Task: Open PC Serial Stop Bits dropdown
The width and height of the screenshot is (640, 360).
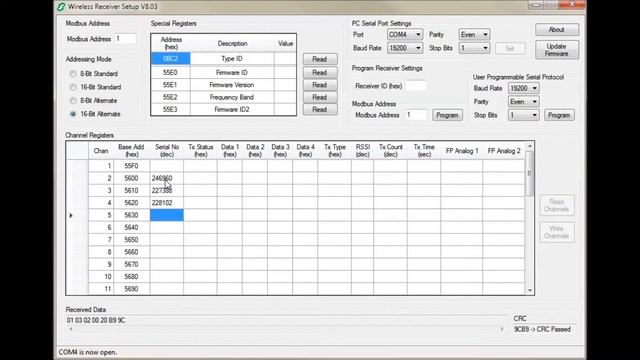Action: (x=474, y=48)
